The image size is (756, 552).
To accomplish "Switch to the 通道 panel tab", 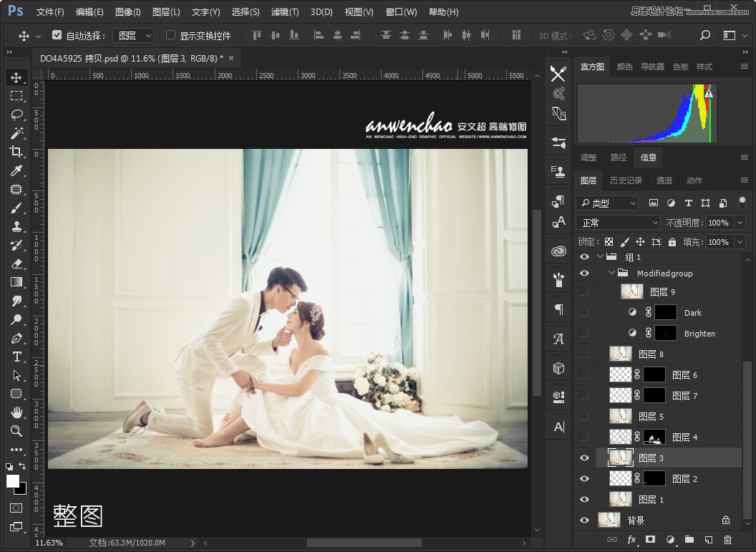I will pyautogui.click(x=664, y=180).
